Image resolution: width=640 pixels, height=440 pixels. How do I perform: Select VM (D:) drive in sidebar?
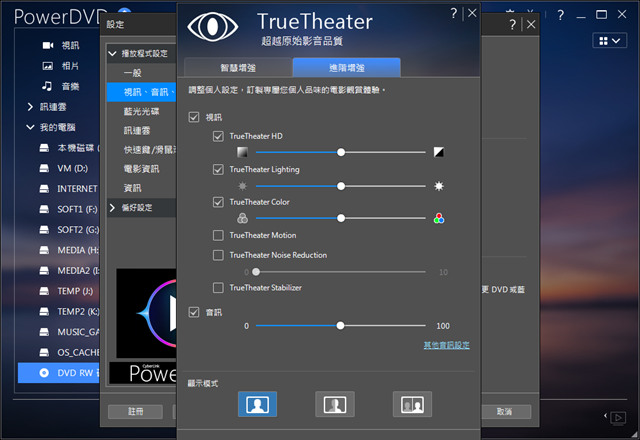pyautogui.click(x=63, y=168)
